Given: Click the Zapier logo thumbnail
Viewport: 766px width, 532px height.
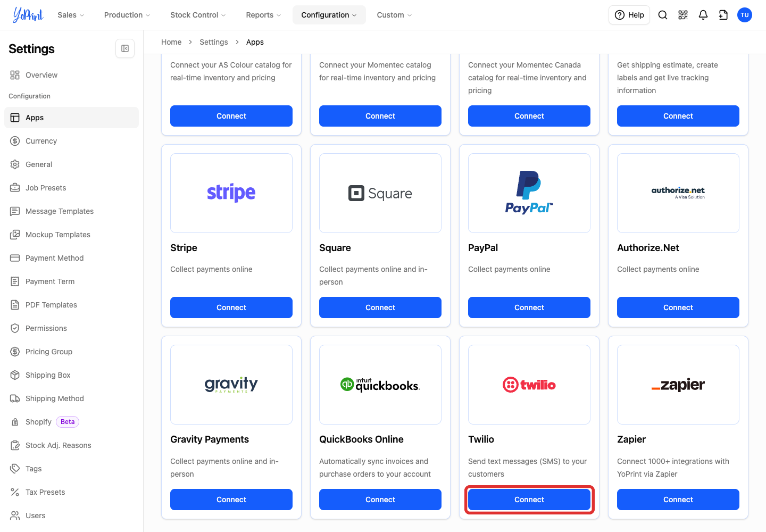Looking at the screenshot, I should 678,385.
